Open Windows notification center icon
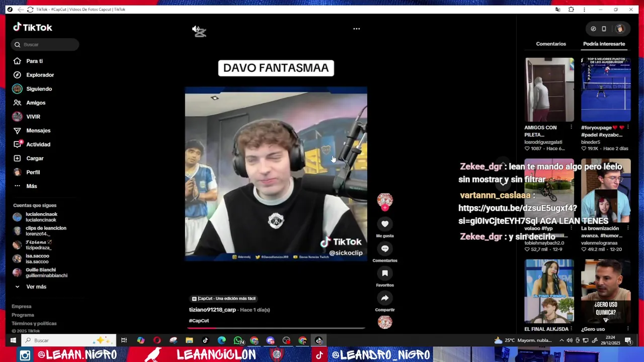The width and height of the screenshot is (644, 362). point(628,340)
